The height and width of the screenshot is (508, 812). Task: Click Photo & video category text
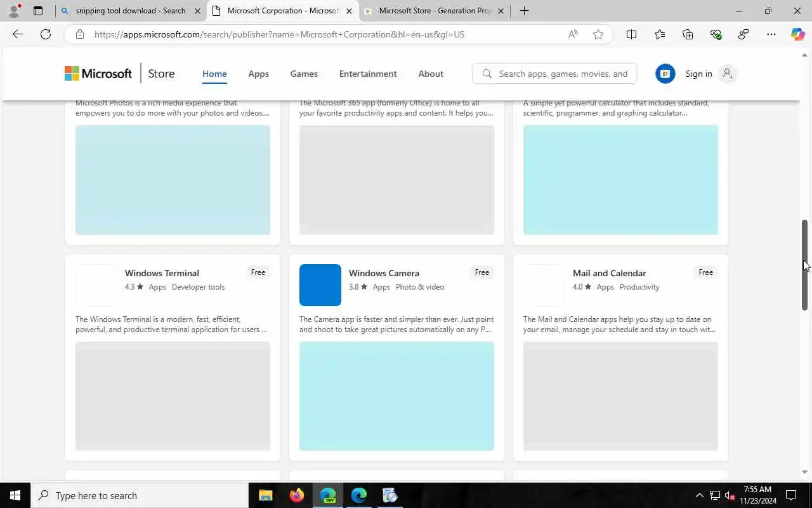pyautogui.click(x=420, y=287)
